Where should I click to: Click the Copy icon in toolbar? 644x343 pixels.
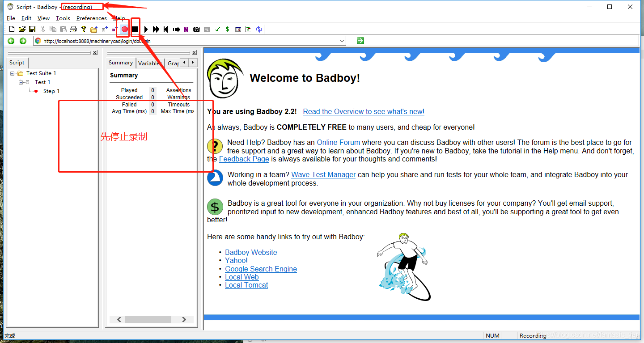53,29
